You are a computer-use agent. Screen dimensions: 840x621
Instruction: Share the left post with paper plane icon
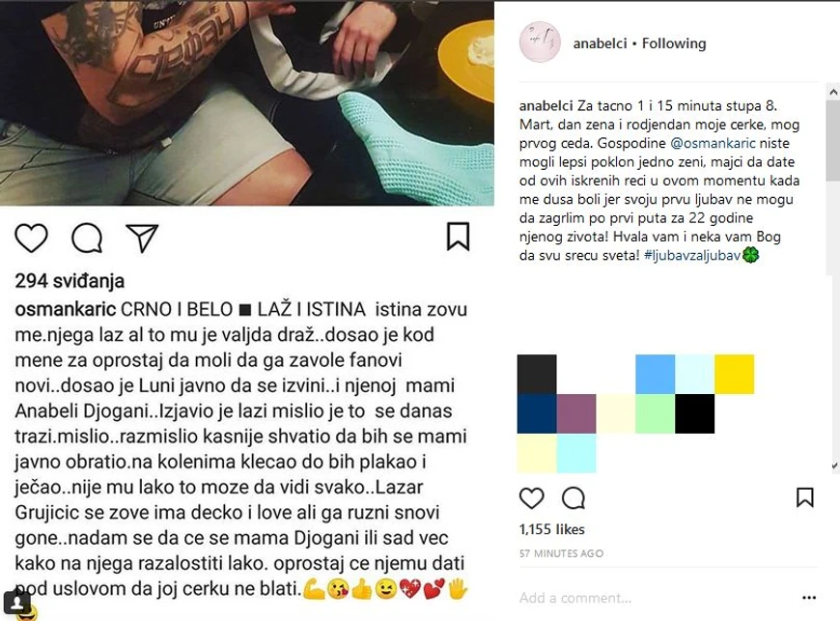142,238
